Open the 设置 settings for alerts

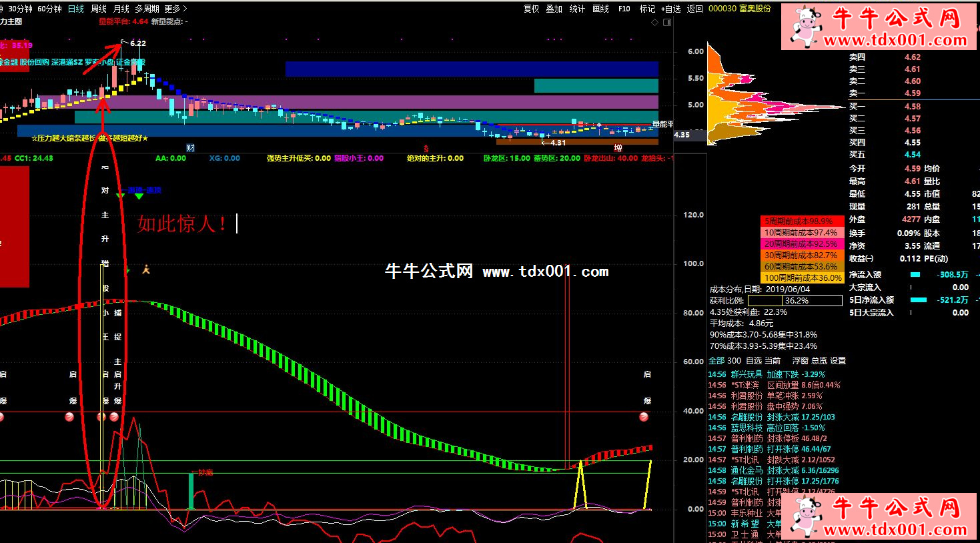tap(838, 360)
